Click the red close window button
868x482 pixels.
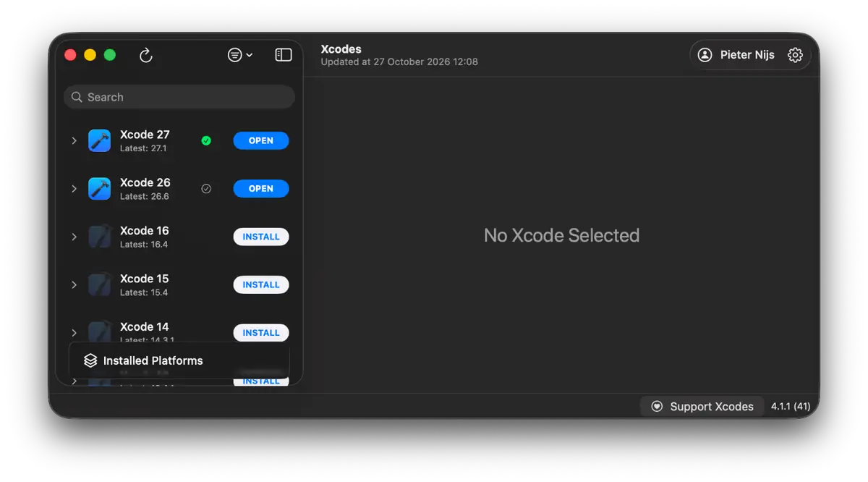pyautogui.click(x=70, y=55)
